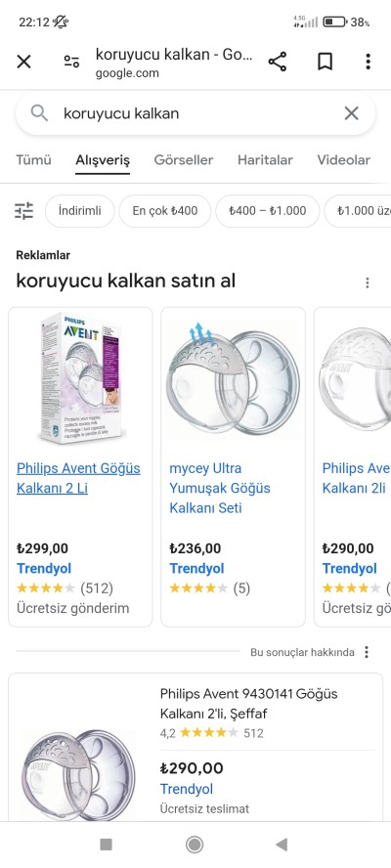391x868 pixels.
Task: Toggle the İndirimli filter chip
Action: (x=80, y=211)
